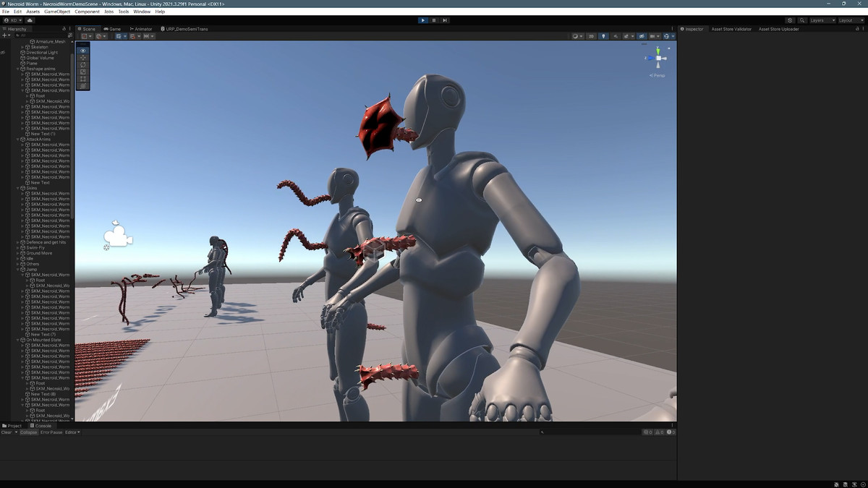Switch to the Animator tab
Viewport: 868px width, 488px height.
(142, 29)
